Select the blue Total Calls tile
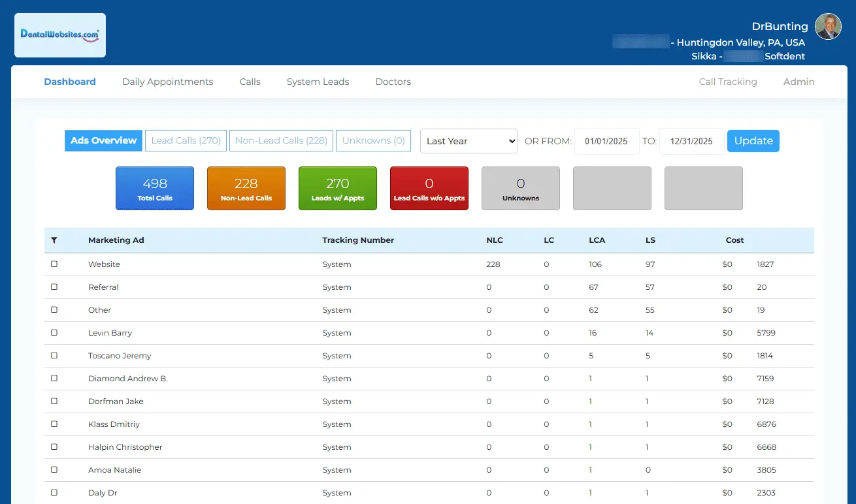The height and width of the screenshot is (504, 856). pyautogui.click(x=155, y=189)
